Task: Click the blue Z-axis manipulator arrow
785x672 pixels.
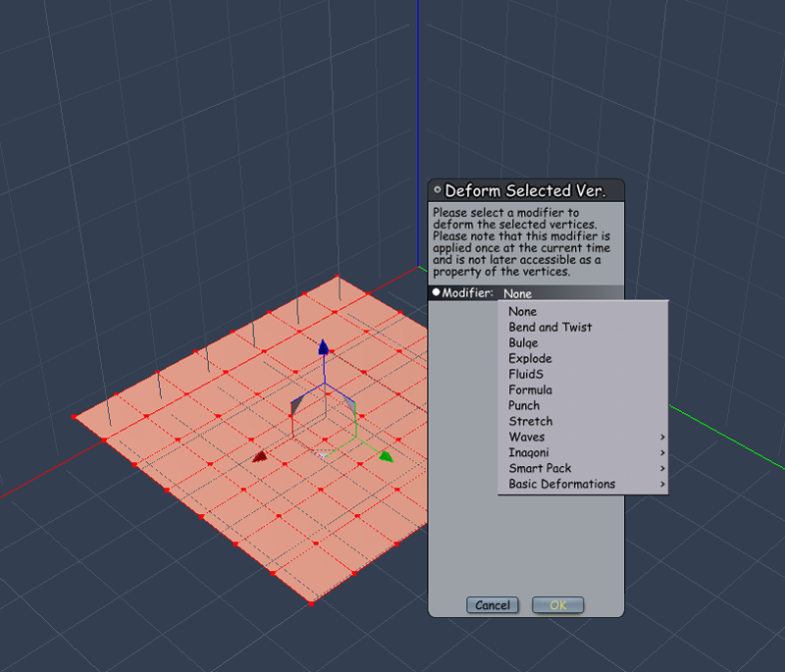Action: pos(324,346)
